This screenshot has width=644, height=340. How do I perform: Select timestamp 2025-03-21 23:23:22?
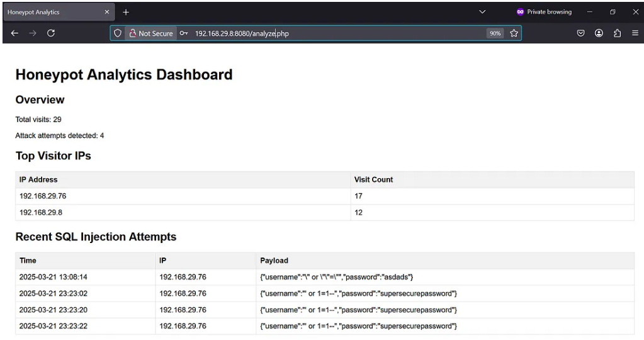[53, 326]
